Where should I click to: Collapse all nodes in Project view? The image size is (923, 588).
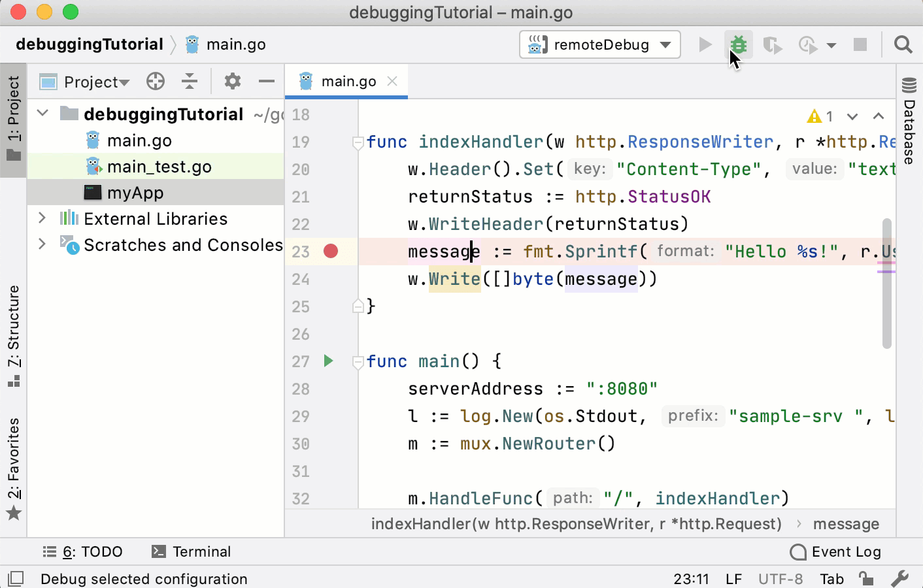[189, 81]
